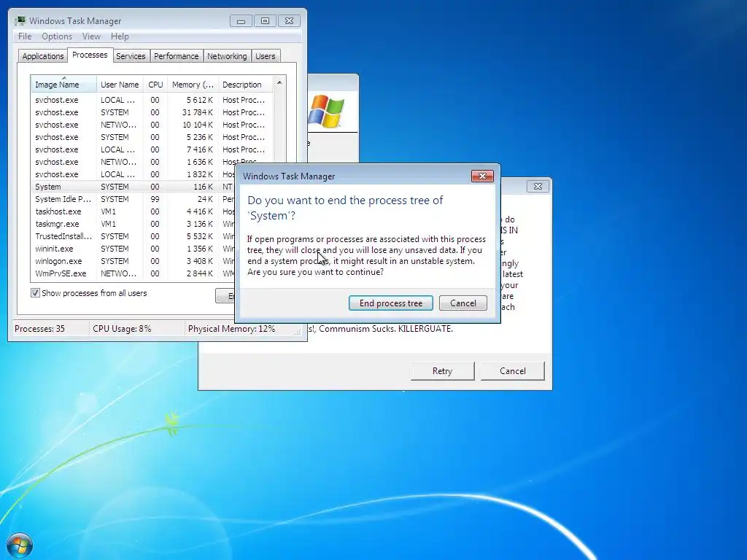747x560 pixels.
Task: Open the Performance tab
Action: point(176,56)
